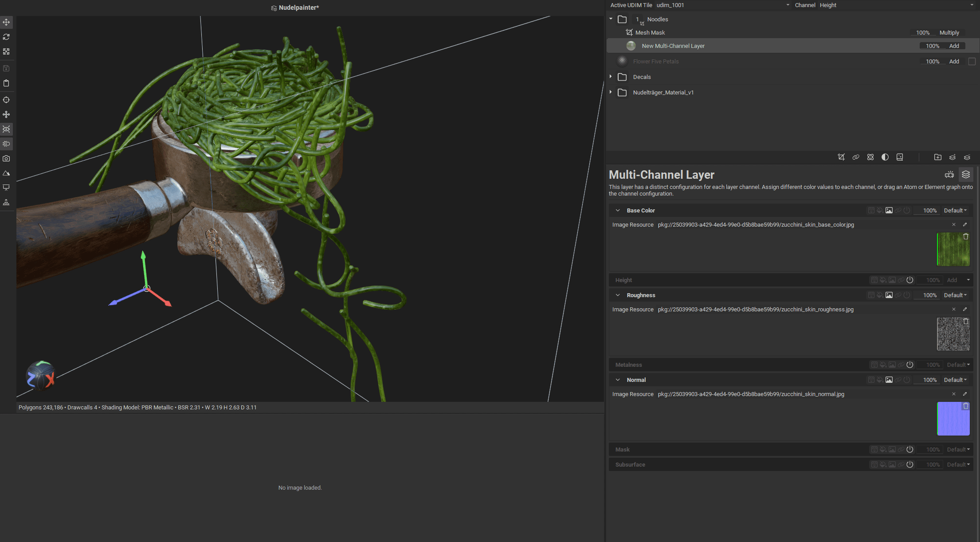The image size is (980, 542).
Task: Remove the zucchini_skin_base_color image resource
Action: 953,224
